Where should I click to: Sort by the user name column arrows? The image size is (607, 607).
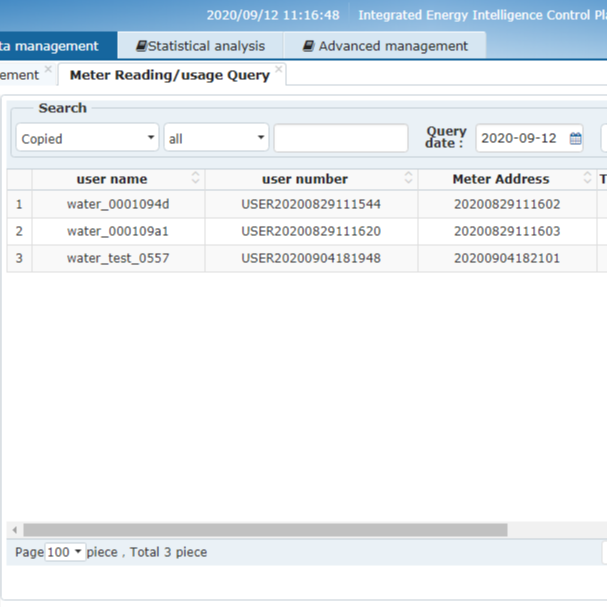point(196,179)
